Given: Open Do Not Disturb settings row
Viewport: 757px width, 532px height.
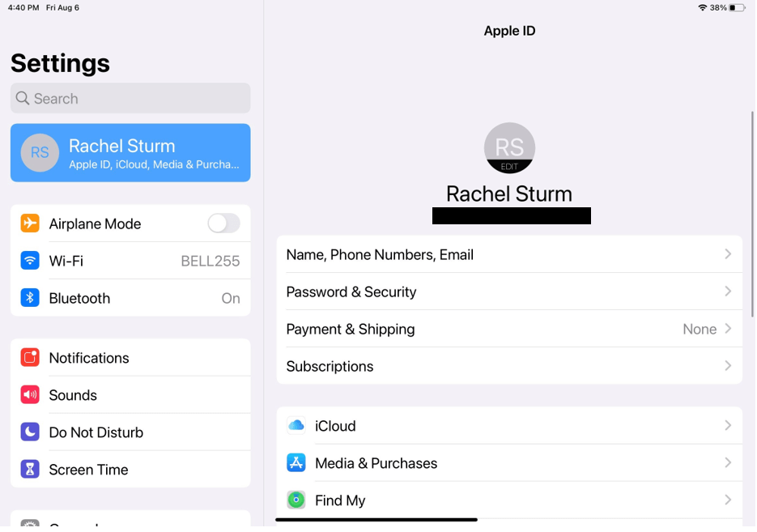Looking at the screenshot, I should point(130,432).
